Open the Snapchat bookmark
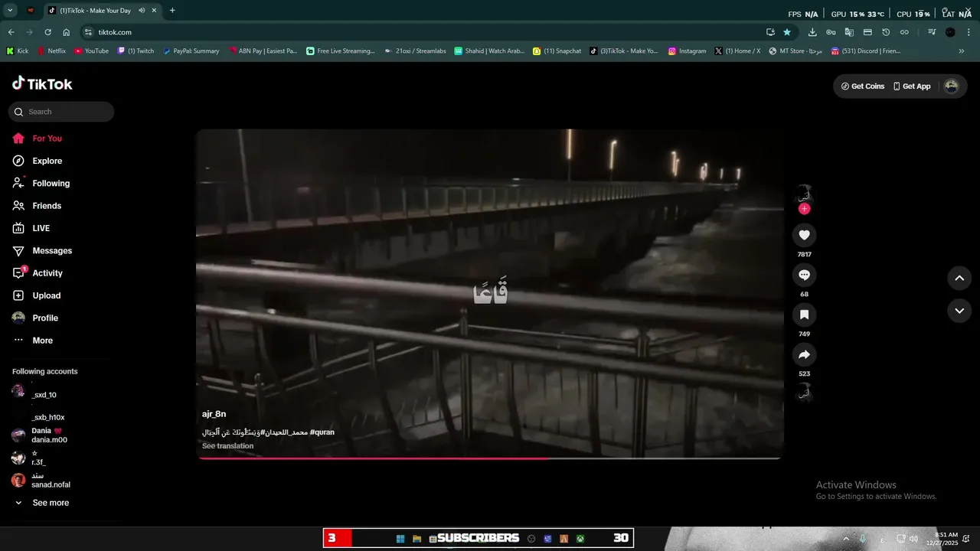The width and height of the screenshot is (980, 551). tap(557, 51)
